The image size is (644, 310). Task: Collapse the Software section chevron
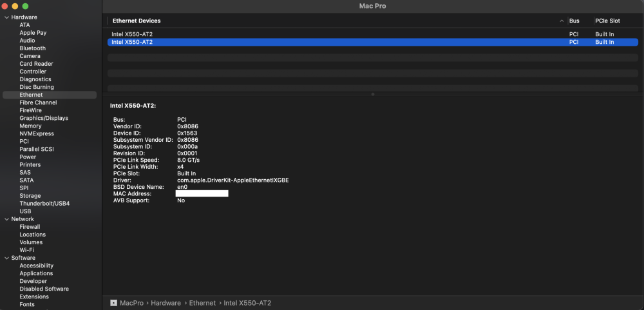click(x=6, y=258)
